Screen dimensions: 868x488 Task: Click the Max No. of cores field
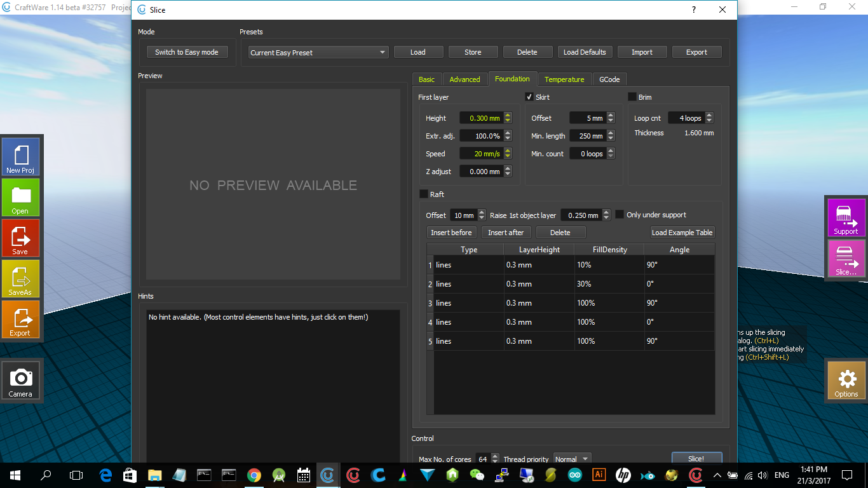[x=483, y=459]
